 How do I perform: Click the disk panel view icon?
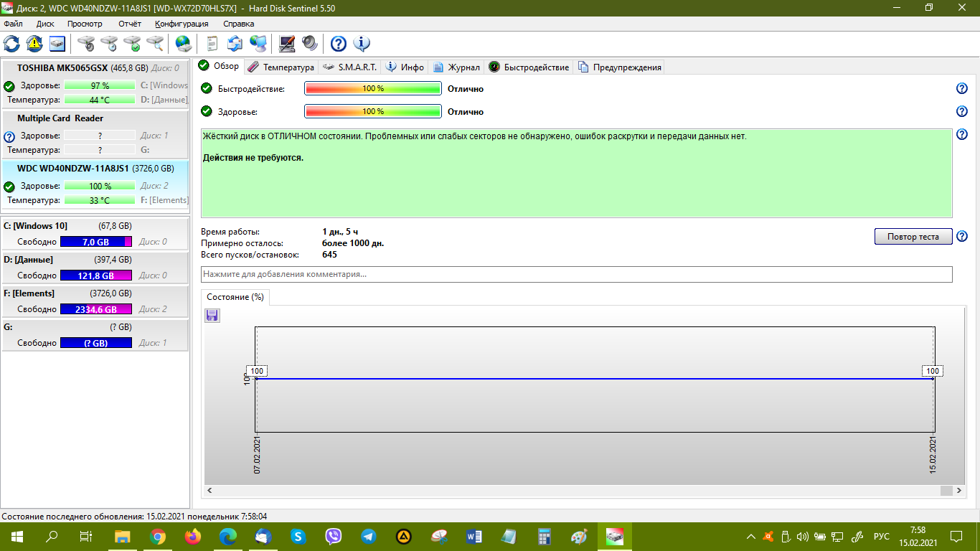[57, 44]
